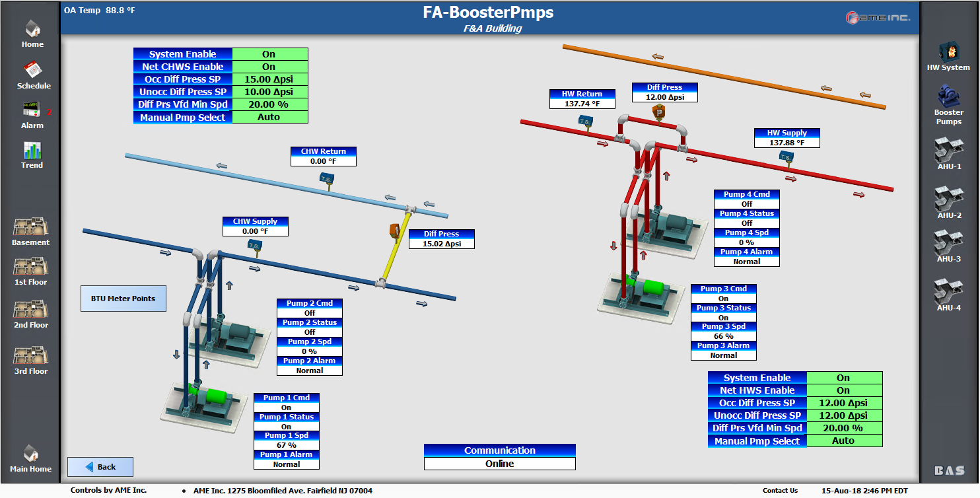Open the HW System icon
Image resolution: width=980 pixels, height=498 pixels.
948,52
